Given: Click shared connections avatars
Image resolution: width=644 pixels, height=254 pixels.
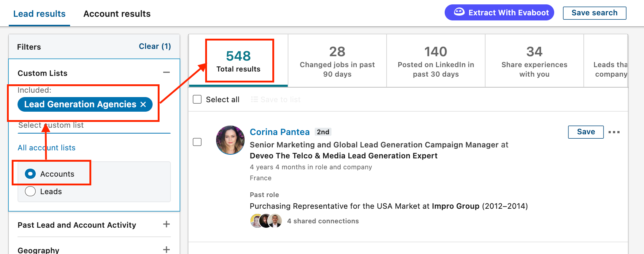Looking at the screenshot, I should [266, 221].
